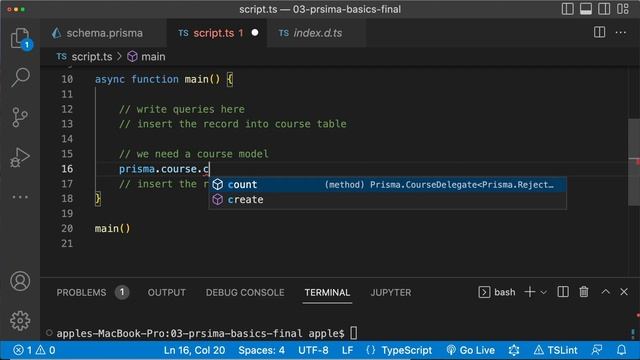
Task: Switch to the index.d.ts tab
Action: pyautogui.click(x=317, y=33)
